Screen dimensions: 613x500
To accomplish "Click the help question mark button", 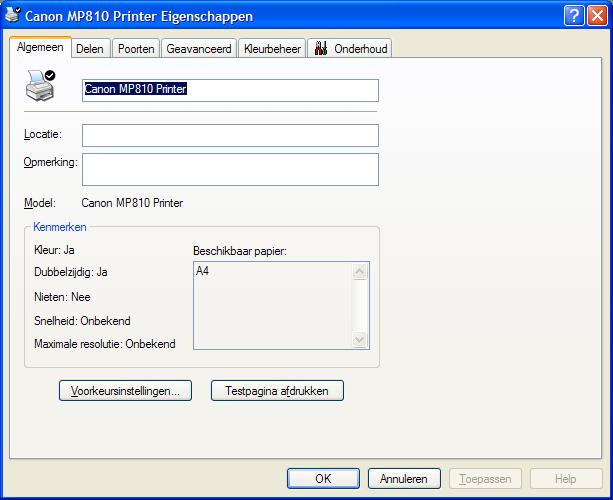I will [x=574, y=16].
